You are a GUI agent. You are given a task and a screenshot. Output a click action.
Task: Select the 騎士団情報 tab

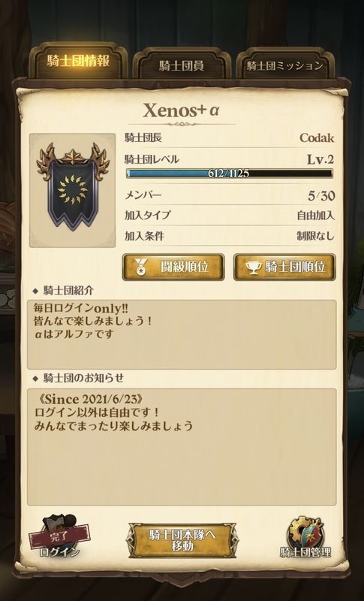tap(78, 62)
